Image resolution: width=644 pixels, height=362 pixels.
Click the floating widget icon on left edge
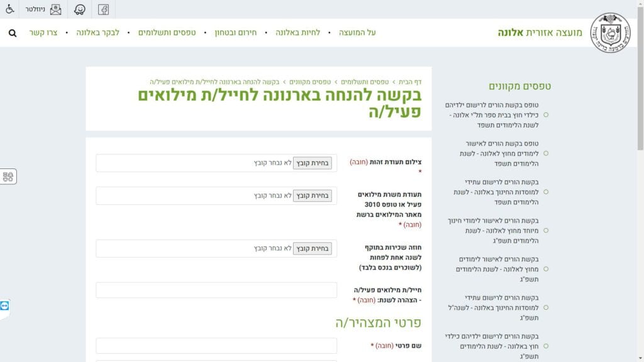point(9,177)
